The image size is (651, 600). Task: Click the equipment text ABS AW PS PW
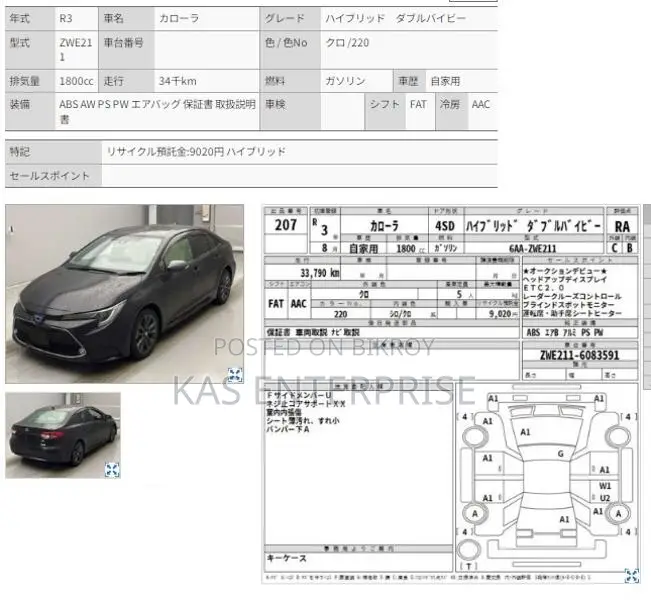94,104
